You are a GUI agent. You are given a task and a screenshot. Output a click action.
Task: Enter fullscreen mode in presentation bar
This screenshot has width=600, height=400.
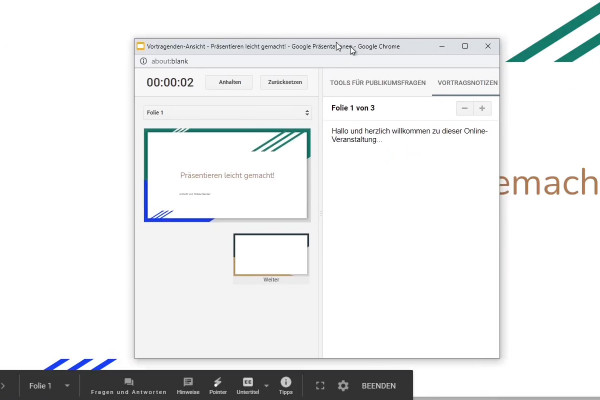(320, 386)
